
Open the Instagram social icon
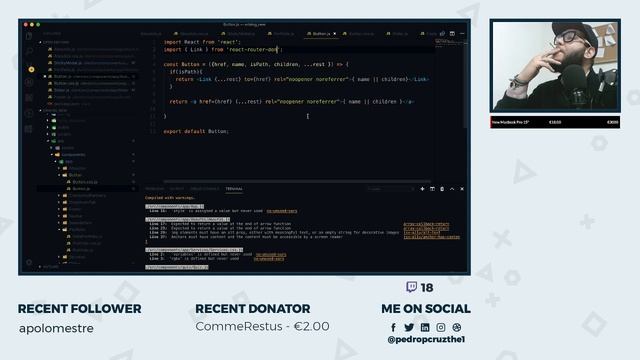[441, 327]
